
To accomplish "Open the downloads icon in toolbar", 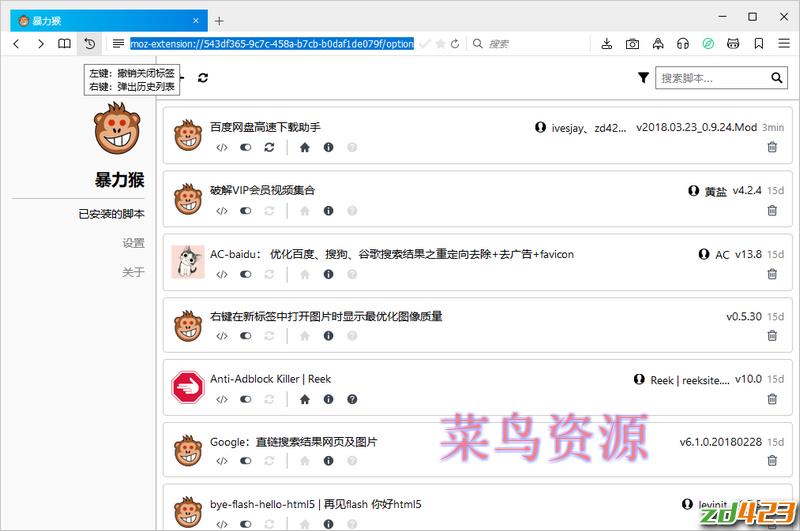I will pos(607,44).
